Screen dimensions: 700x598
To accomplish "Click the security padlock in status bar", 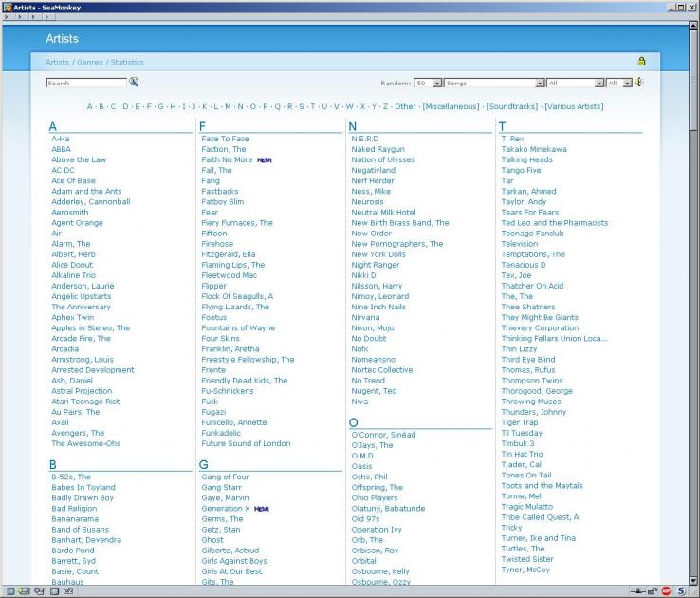I will pos(651,591).
